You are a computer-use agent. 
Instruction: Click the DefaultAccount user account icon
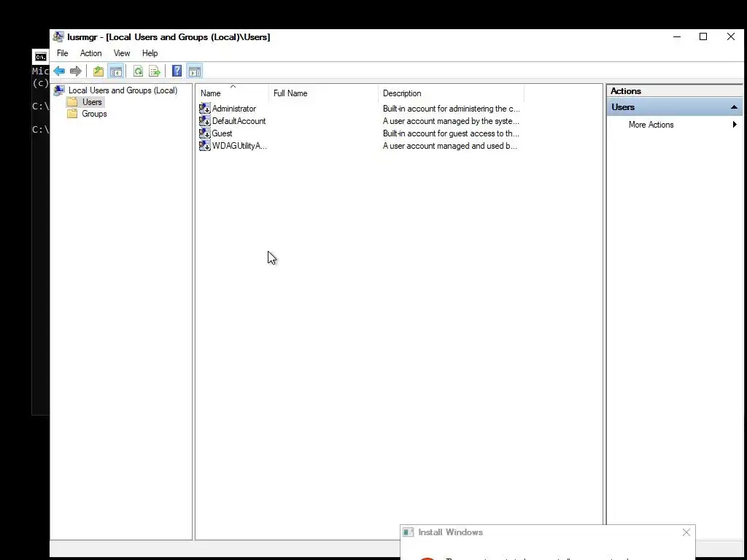click(205, 121)
